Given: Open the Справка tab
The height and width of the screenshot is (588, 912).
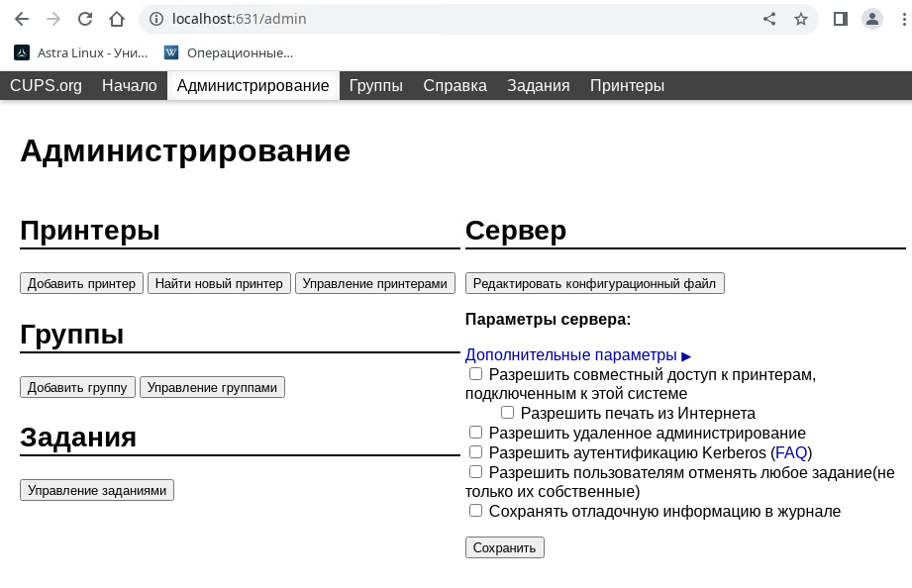Looking at the screenshot, I should (x=455, y=85).
